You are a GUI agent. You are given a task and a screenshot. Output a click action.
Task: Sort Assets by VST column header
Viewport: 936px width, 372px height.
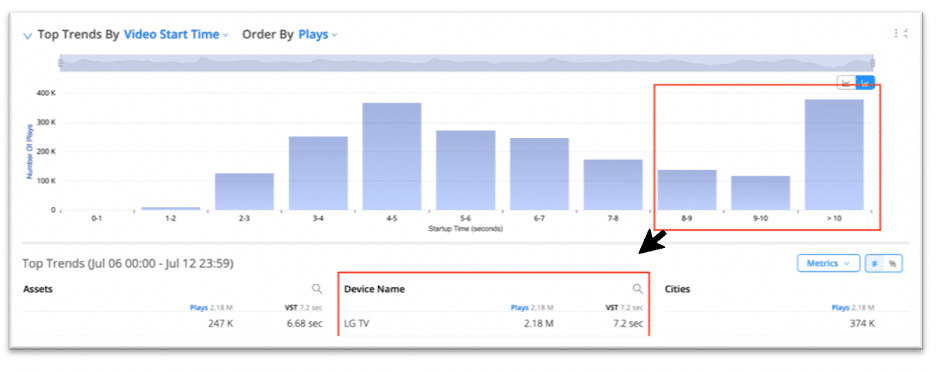coord(304,308)
